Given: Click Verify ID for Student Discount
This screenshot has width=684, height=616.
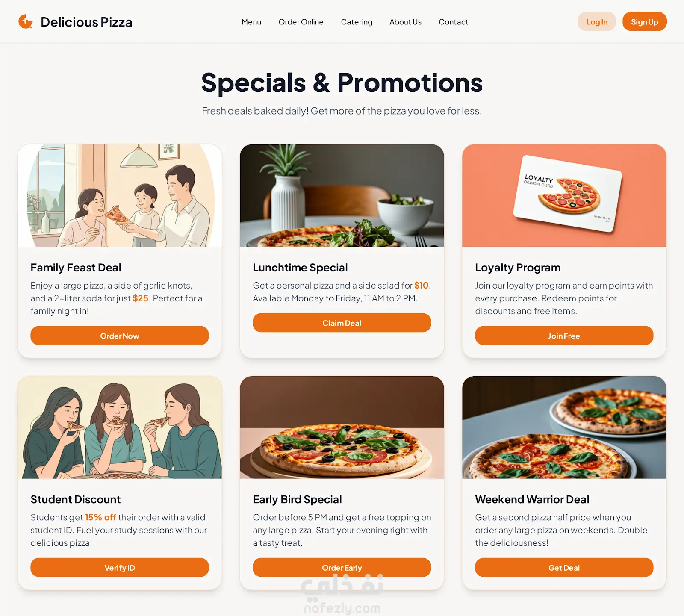Looking at the screenshot, I should [x=120, y=567].
